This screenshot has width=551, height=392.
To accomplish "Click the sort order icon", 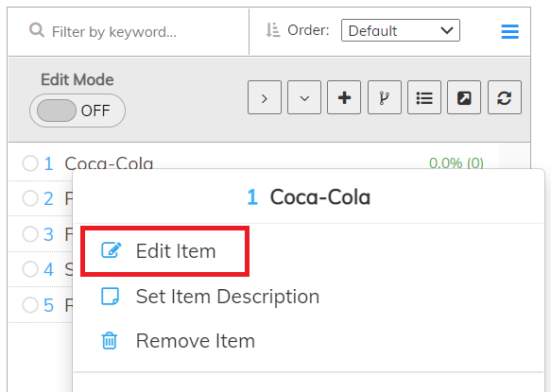I will 273,30.
